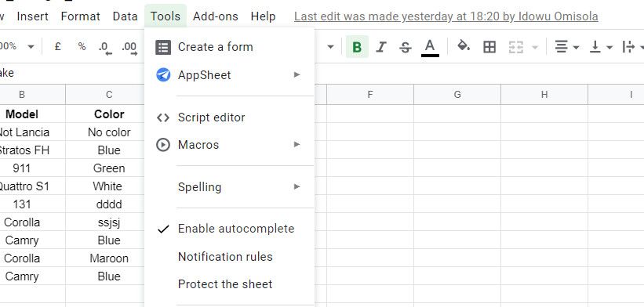Viewport: 644px width, 307px height.
Task: Open font size dropdown arrow
Action: coord(330,47)
